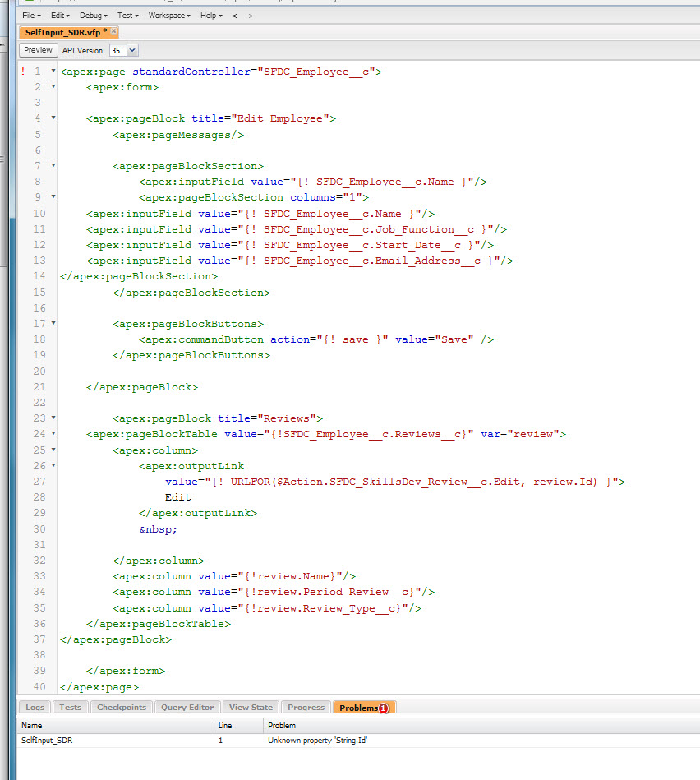This screenshot has width=700, height=780.
Task: Click the Preview button
Action: click(37, 49)
